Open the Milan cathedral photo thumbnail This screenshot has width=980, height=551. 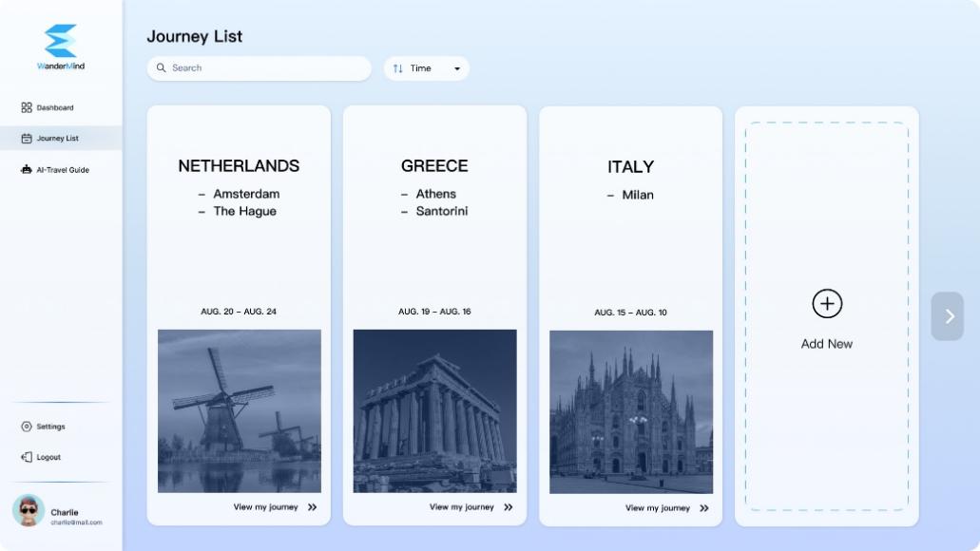click(631, 412)
